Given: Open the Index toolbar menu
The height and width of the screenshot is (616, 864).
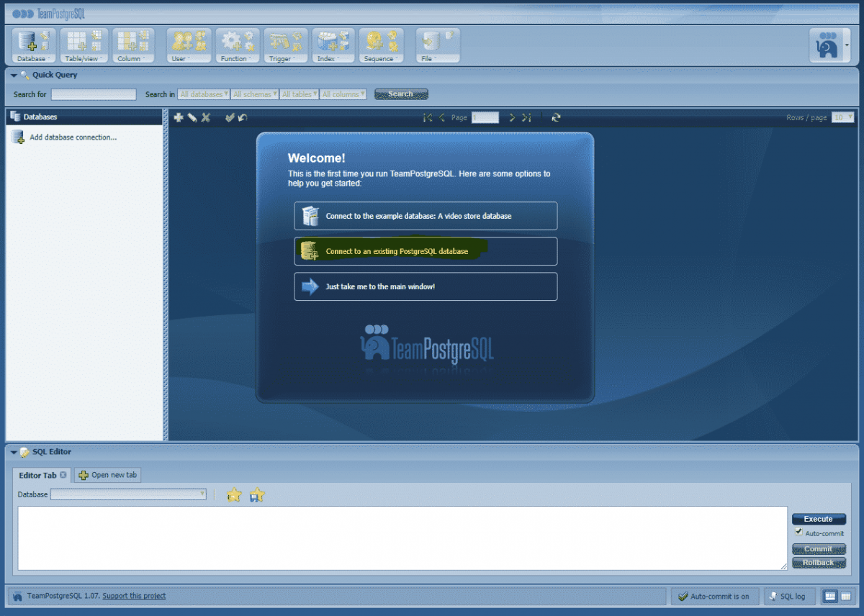Looking at the screenshot, I should point(333,46).
